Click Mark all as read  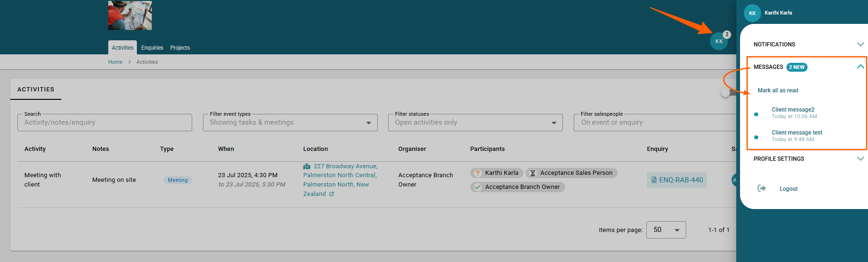point(778,90)
